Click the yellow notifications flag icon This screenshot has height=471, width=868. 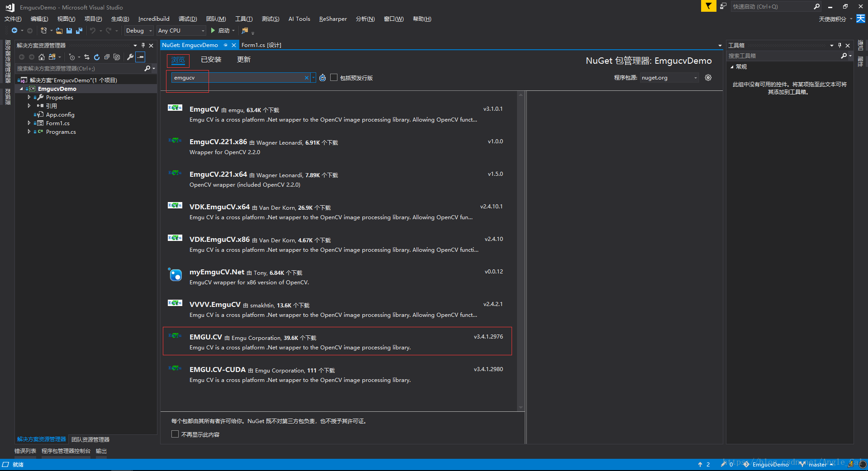pos(708,6)
